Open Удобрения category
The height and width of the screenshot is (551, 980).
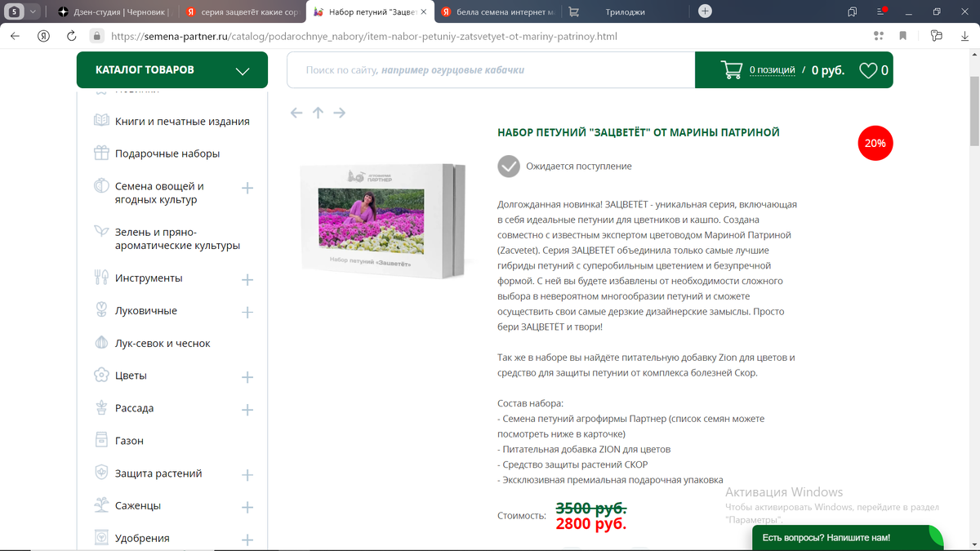click(x=142, y=538)
